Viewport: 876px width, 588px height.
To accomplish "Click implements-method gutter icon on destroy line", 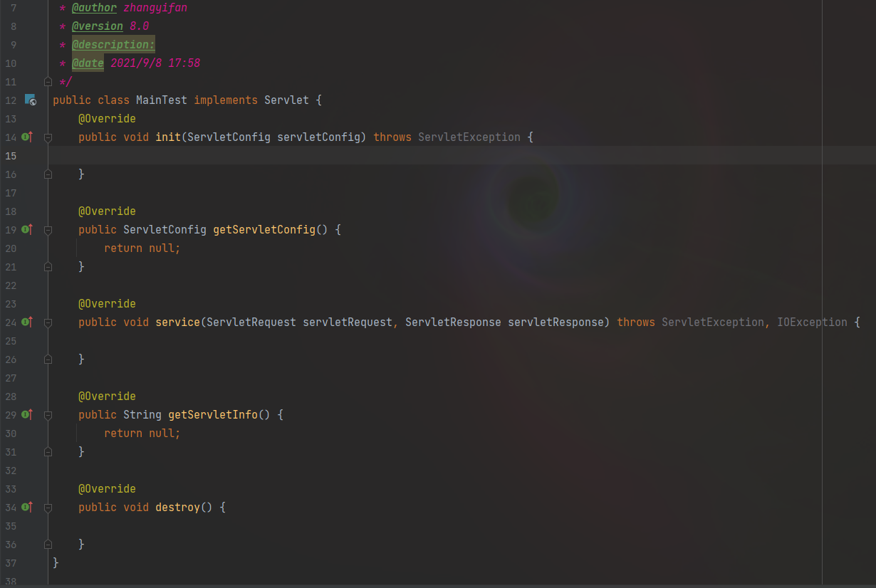I will click(27, 507).
